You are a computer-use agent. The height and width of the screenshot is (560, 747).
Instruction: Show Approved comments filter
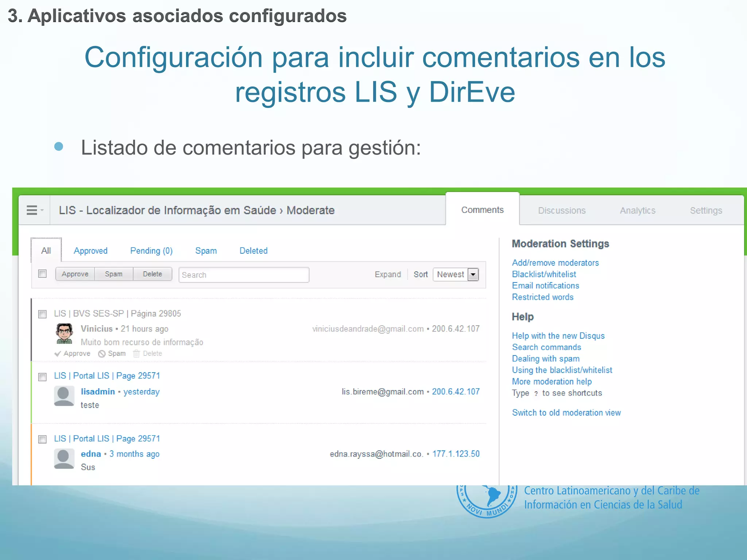90,251
